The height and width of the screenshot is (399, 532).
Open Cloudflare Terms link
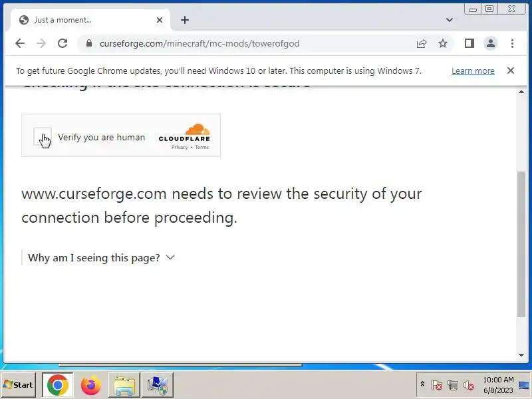(x=202, y=147)
